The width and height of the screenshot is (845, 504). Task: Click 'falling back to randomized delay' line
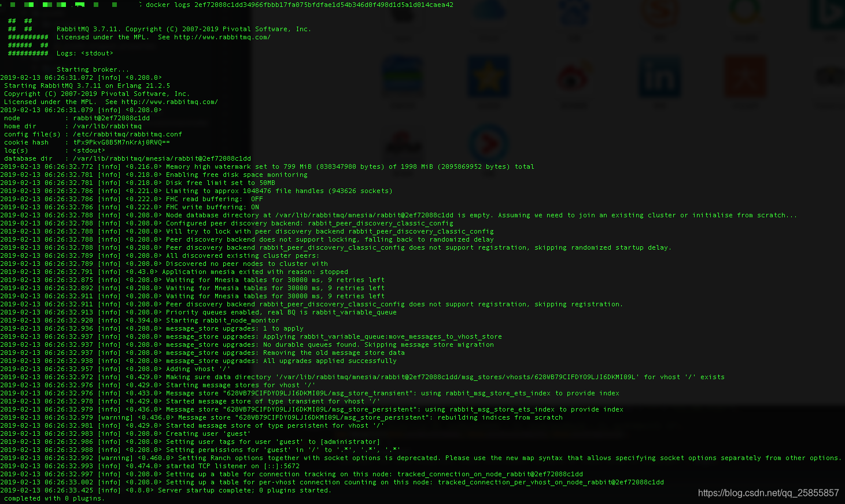(x=247, y=239)
